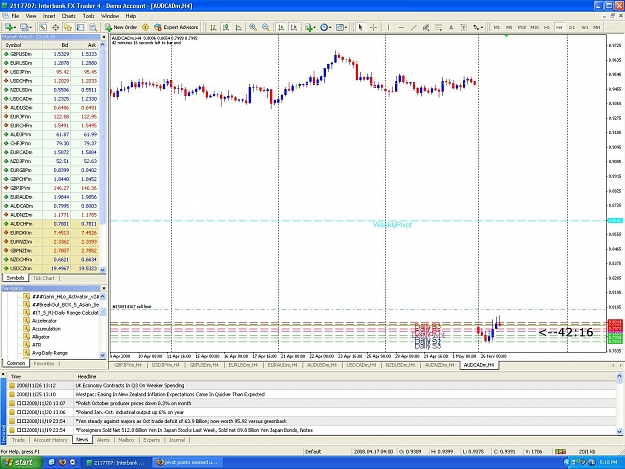Toggle the Terminal window icon

[x=81, y=27]
